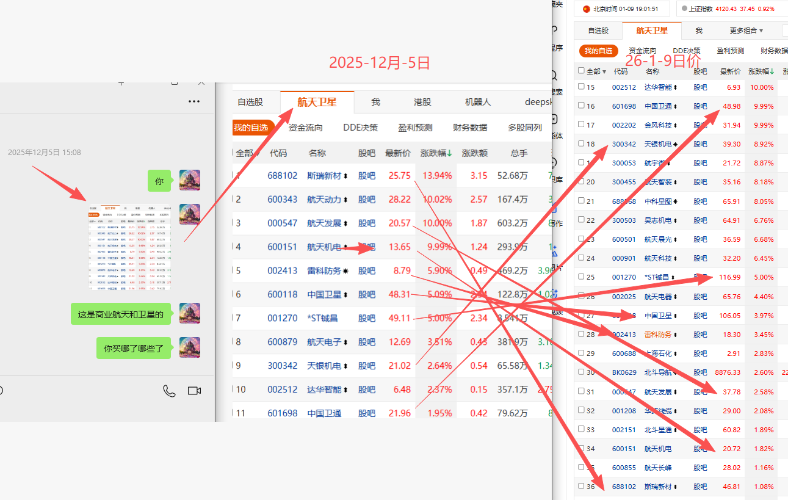The image size is (788, 500).
Task: Click the avatar beside '这是商业航天和卫星的' message
Action: click(190, 313)
